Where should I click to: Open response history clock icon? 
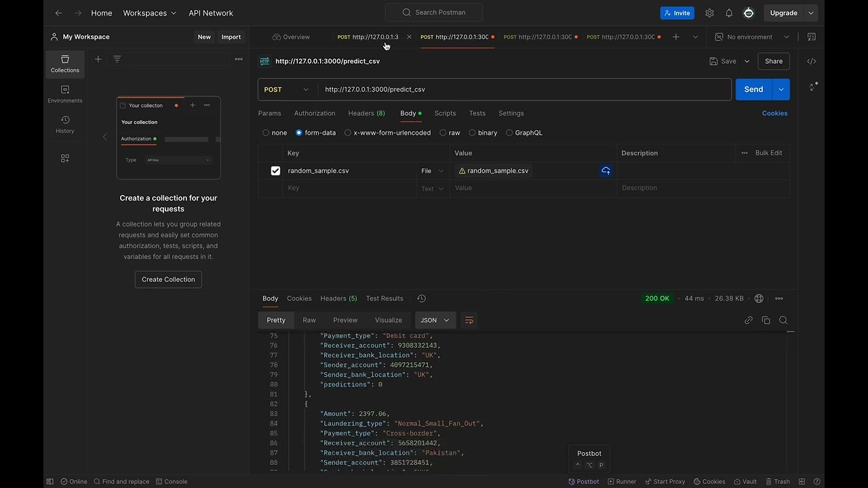(x=421, y=298)
